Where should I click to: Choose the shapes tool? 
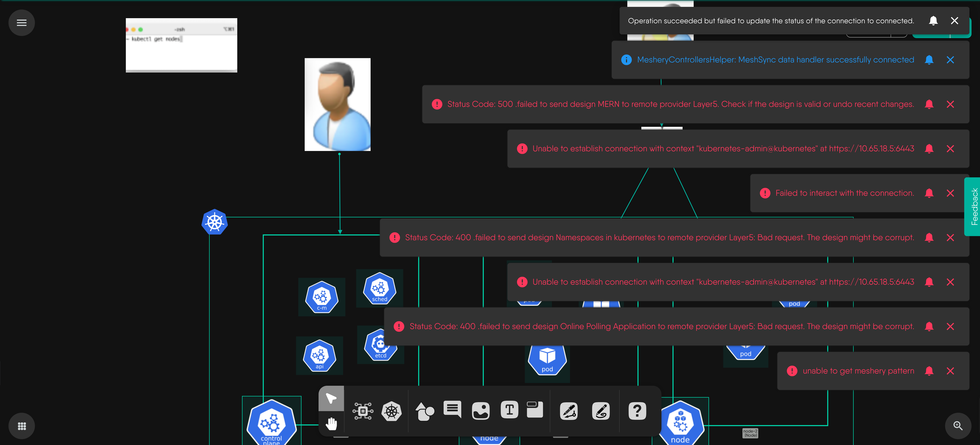point(425,411)
